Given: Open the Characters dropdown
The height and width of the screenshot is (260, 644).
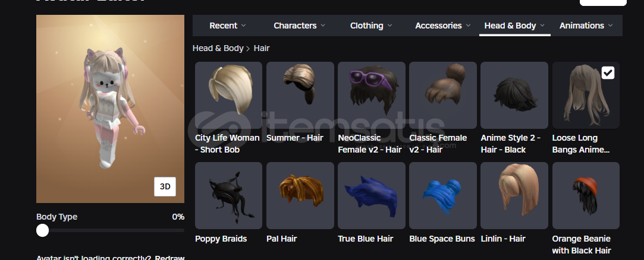Looking at the screenshot, I should pyautogui.click(x=299, y=26).
